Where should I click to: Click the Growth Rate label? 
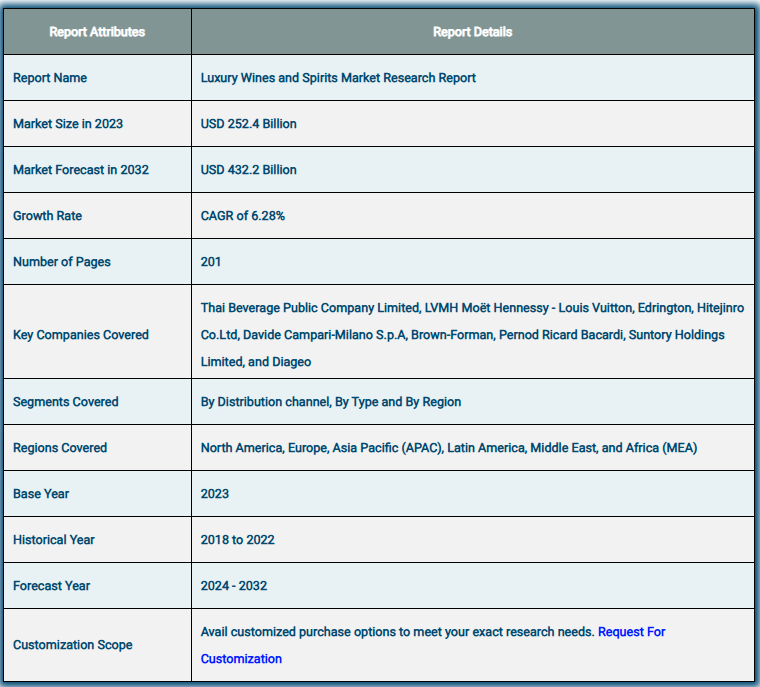(x=48, y=216)
